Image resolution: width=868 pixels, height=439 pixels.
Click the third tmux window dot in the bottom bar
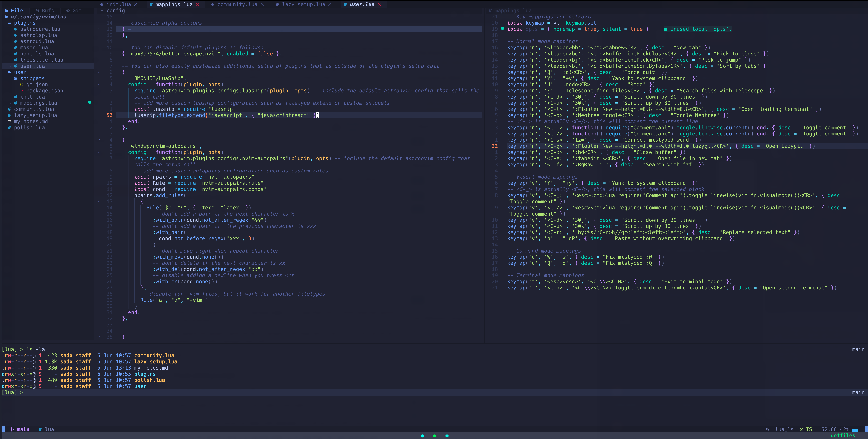447,436
